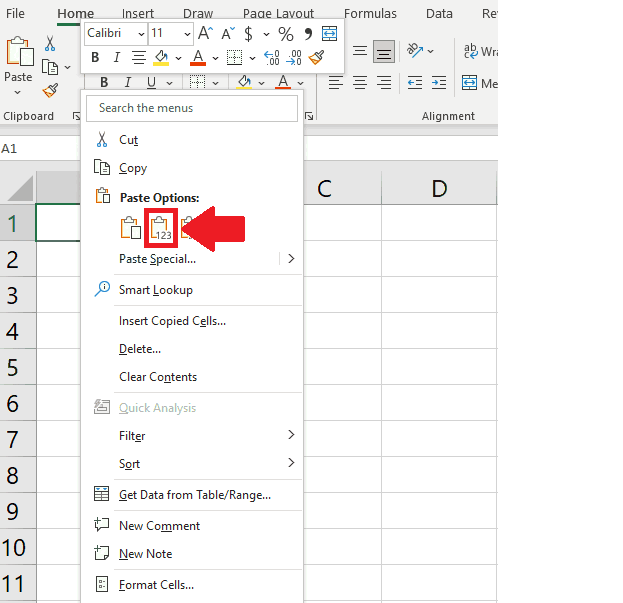Click the Copy icon in the ribbon Clipboard group
The image size is (623, 603).
pos(50,67)
